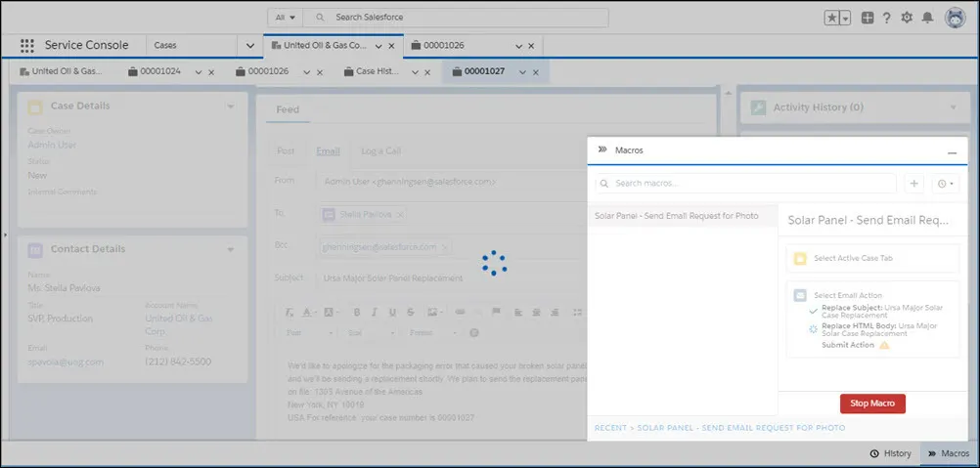
Task: Click the insert image icon in email toolbar
Action: coord(432,312)
